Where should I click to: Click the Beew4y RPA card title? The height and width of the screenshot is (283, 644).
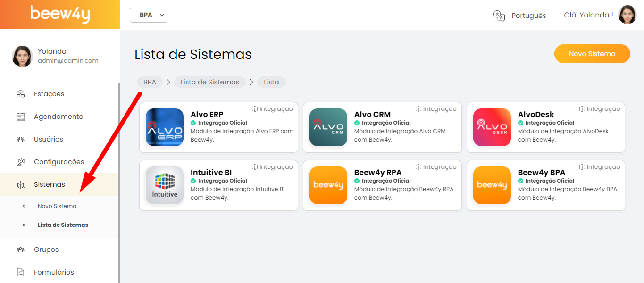(378, 172)
